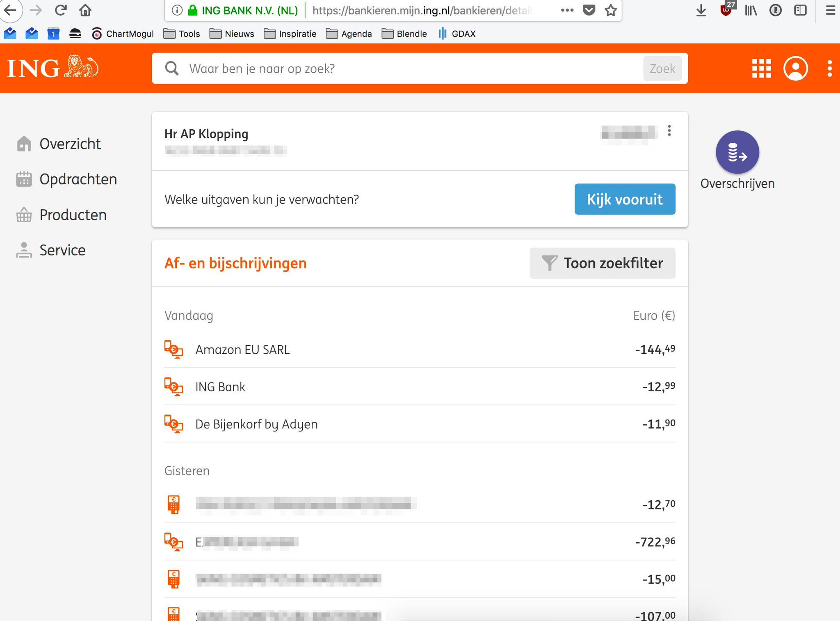Open account options three-dot menu
Image resolution: width=840 pixels, height=621 pixels.
[x=669, y=131]
